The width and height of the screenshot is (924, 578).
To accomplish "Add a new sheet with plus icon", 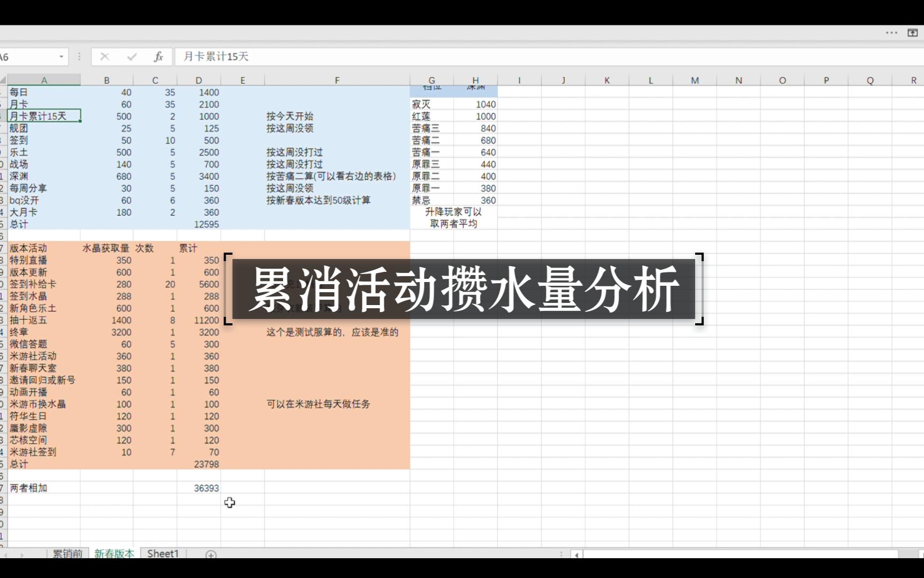I will 211,555.
